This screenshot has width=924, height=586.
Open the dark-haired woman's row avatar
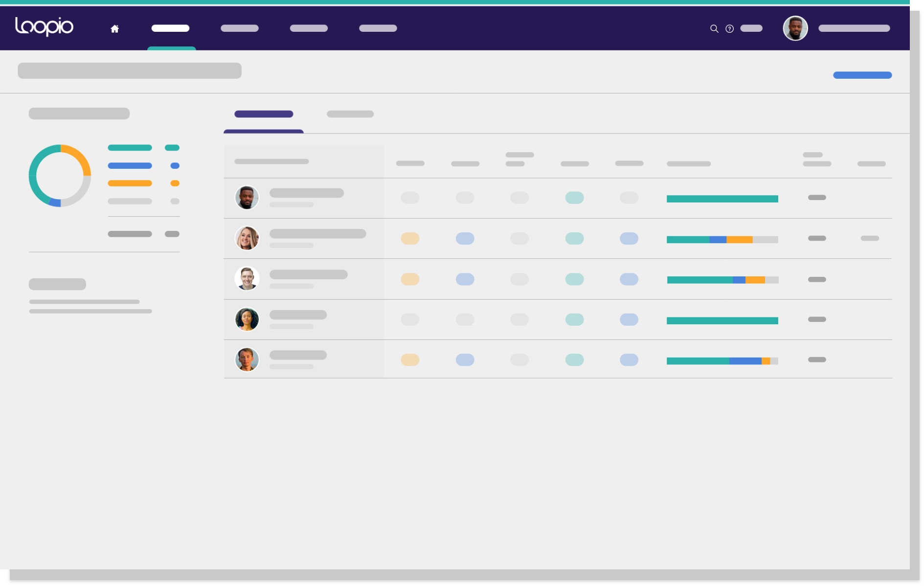pyautogui.click(x=247, y=319)
